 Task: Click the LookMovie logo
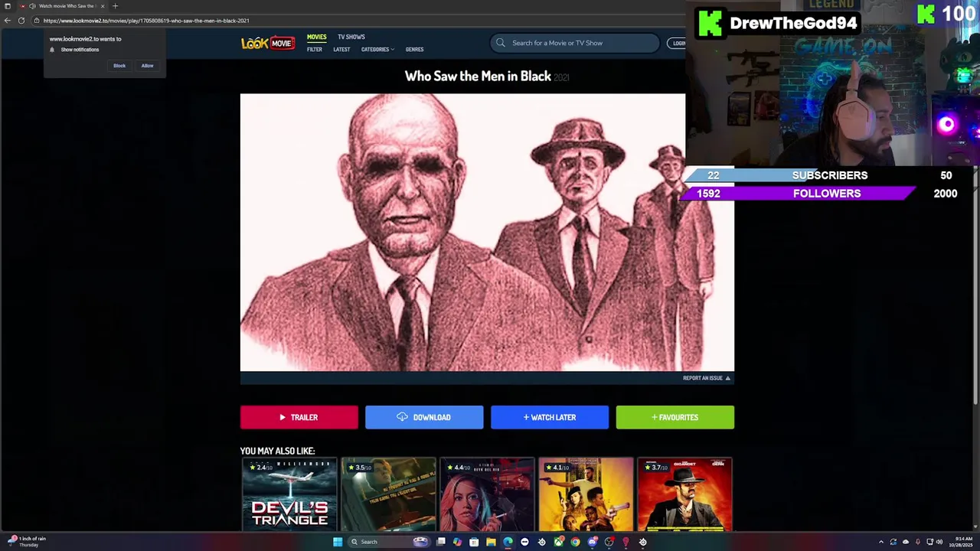(268, 43)
